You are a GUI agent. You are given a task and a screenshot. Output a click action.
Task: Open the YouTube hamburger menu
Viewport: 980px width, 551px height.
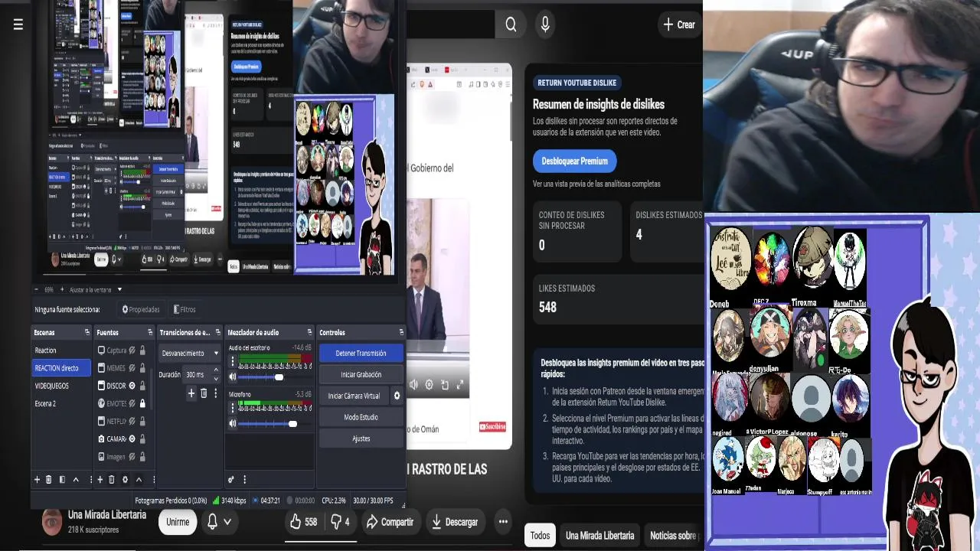pyautogui.click(x=18, y=24)
